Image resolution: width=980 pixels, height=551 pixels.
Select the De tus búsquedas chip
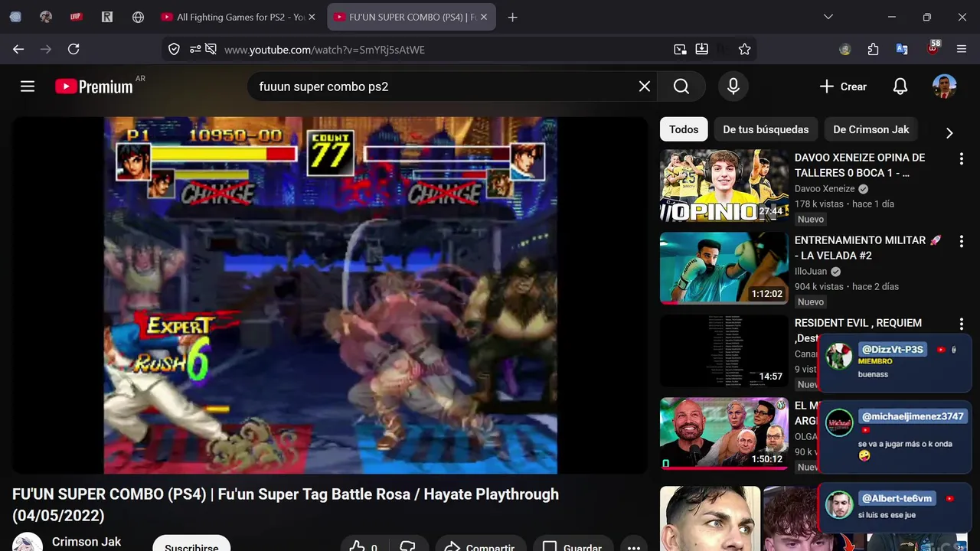point(766,129)
